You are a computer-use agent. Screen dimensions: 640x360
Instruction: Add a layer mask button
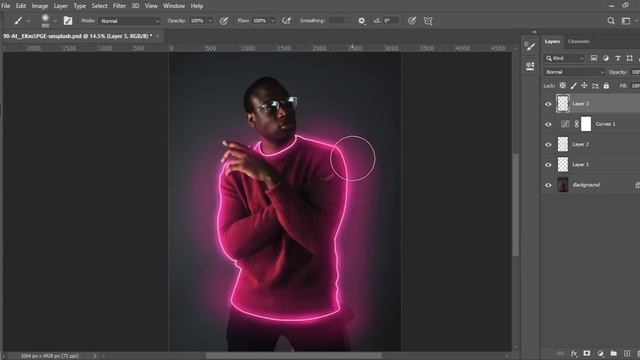tap(587, 353)
